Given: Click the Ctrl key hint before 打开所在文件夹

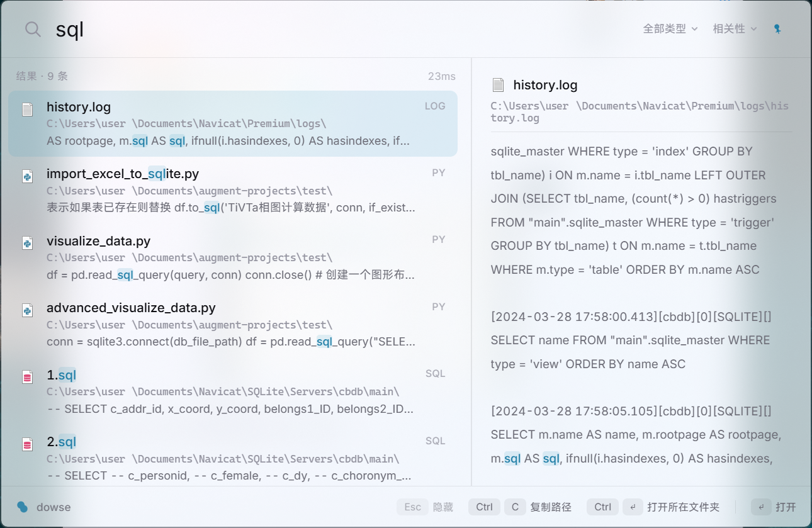Looking at the screenshot, I should [x=602, y=507].
